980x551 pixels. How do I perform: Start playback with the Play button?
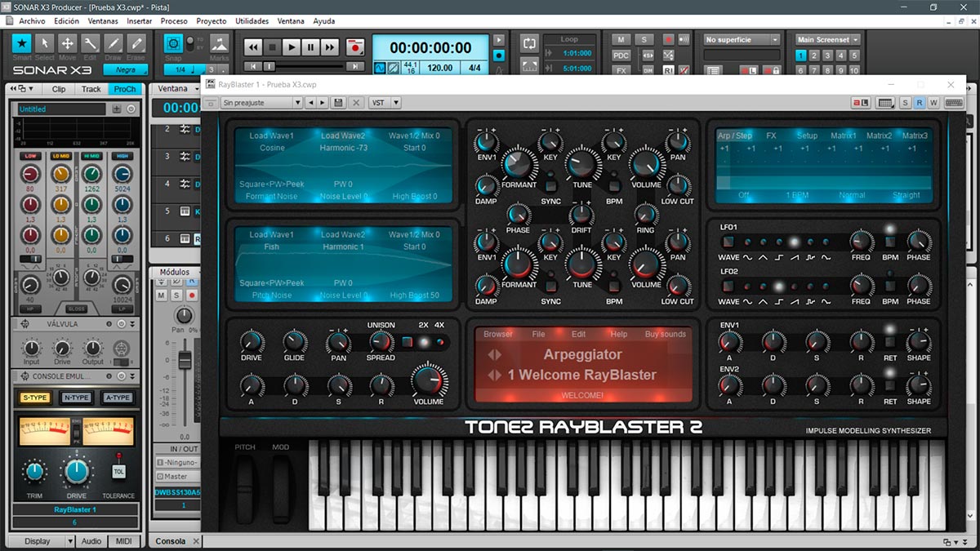click(292, 47)
